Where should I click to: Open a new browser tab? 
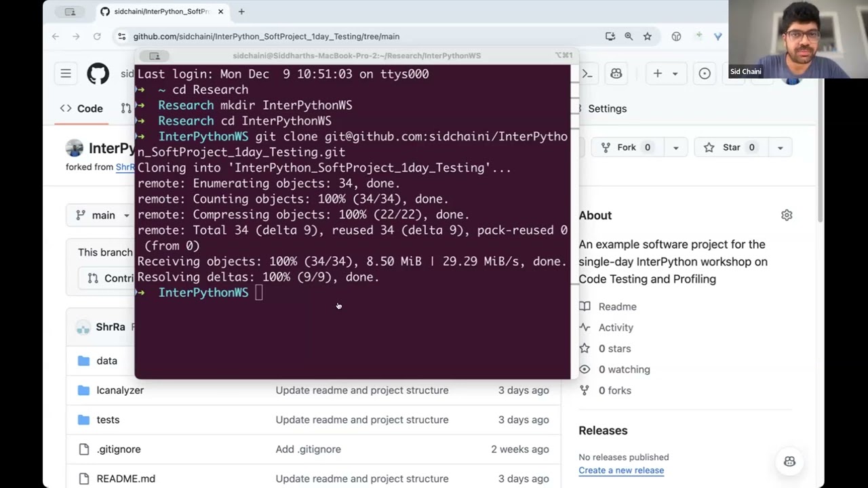pos(241,12)
